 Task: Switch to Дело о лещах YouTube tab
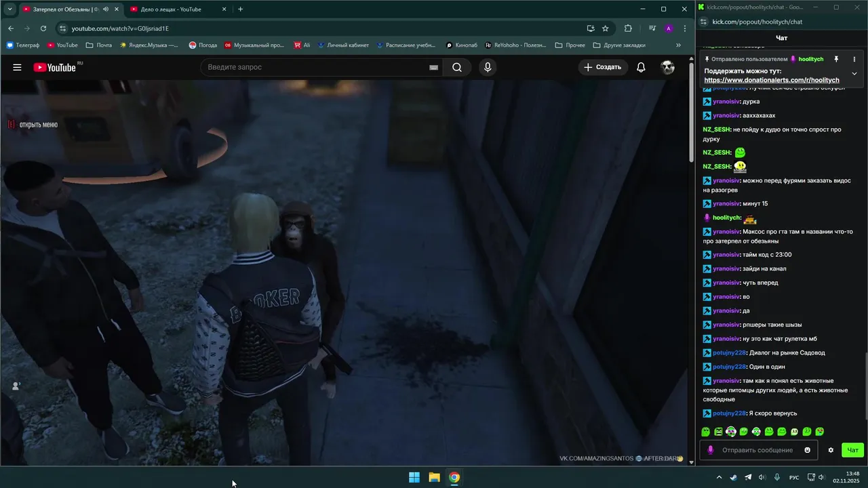[x=171, y=9]
